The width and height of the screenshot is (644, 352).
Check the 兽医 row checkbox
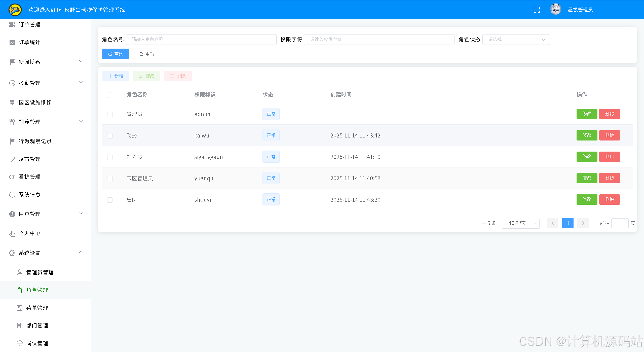click(110, 200)
